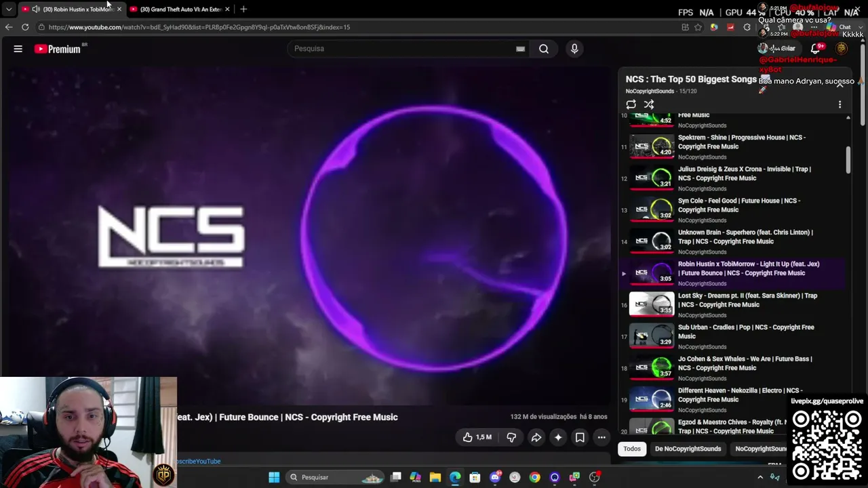Select the De NoCopyrightSounds filter chip

[688, 449]
